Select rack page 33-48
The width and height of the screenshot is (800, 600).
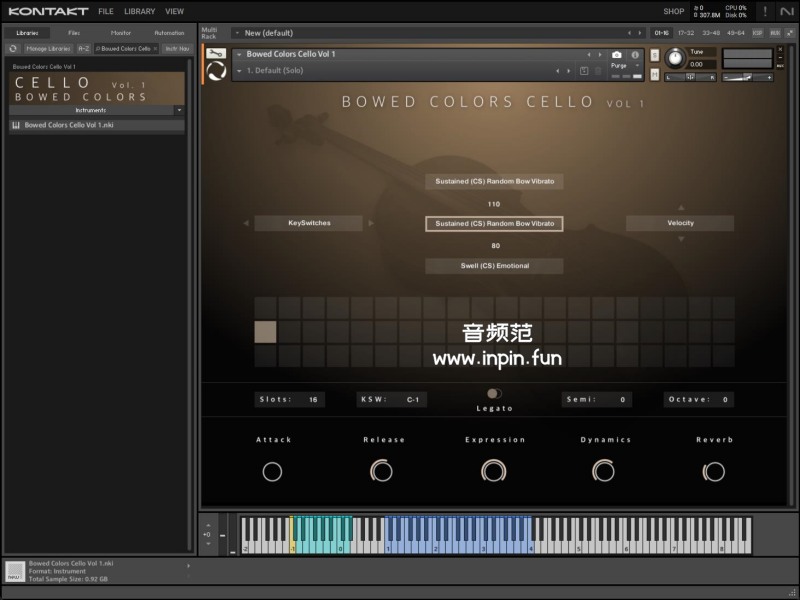(711, 33)
